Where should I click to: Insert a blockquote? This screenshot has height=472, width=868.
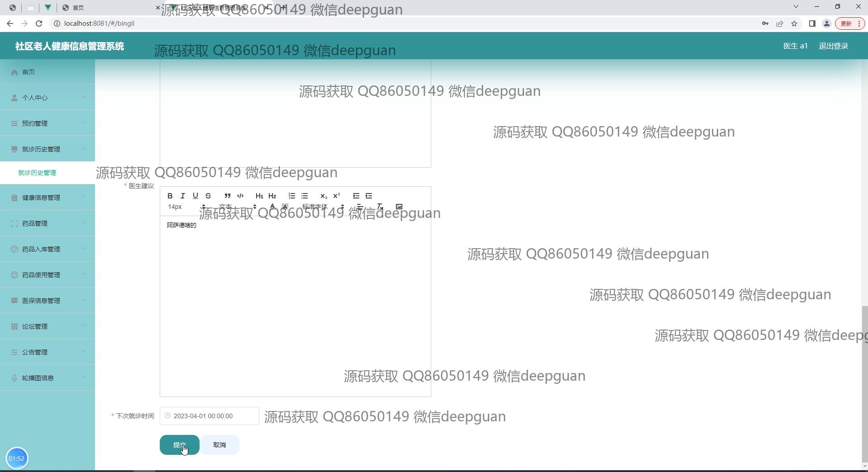227,196
